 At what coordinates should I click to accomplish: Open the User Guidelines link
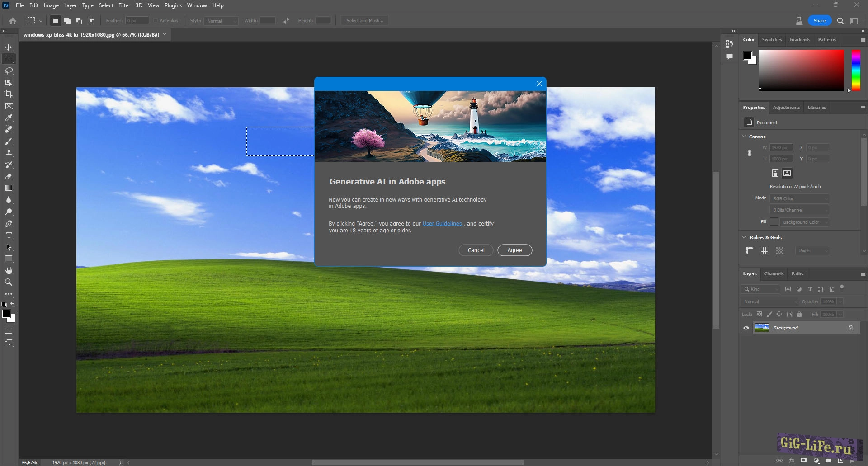click(442, 224)
